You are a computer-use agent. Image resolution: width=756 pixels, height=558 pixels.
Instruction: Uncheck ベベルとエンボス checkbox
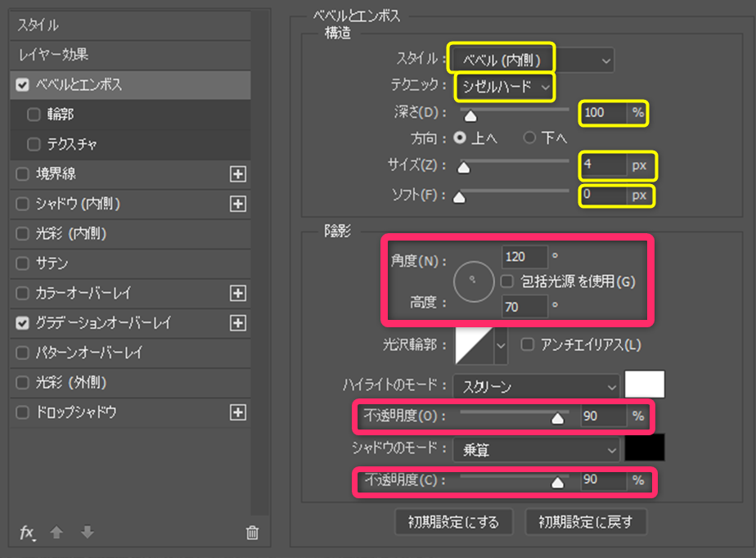click(22, 85)
